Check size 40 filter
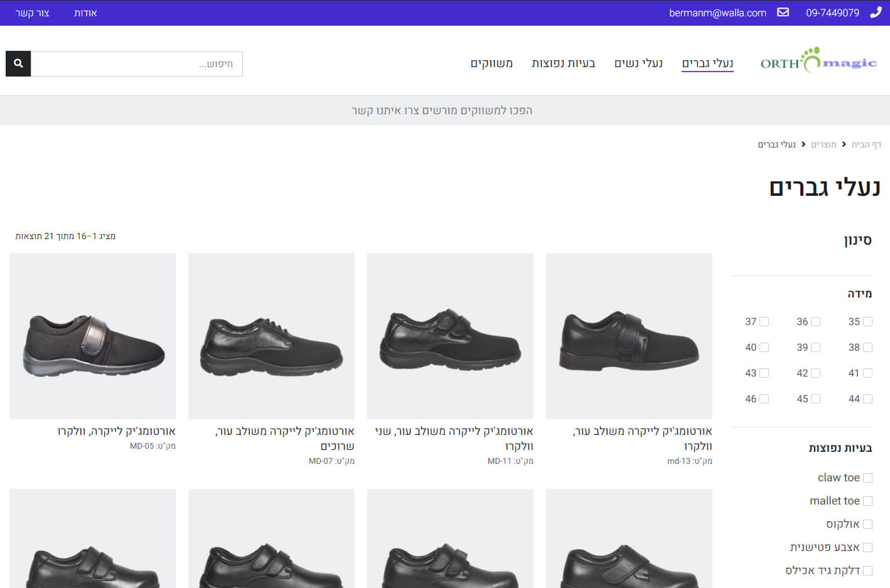Screen dimensions: 890x588 pos(764,347)
